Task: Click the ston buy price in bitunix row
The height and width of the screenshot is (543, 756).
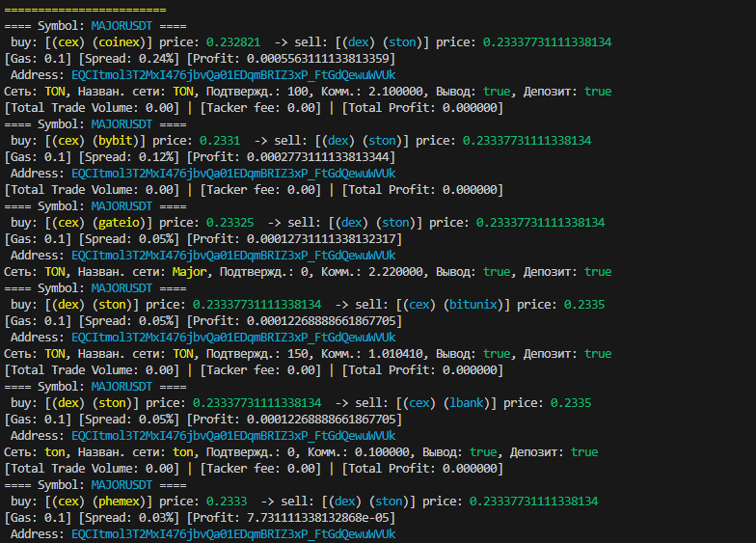Action: 256,305
